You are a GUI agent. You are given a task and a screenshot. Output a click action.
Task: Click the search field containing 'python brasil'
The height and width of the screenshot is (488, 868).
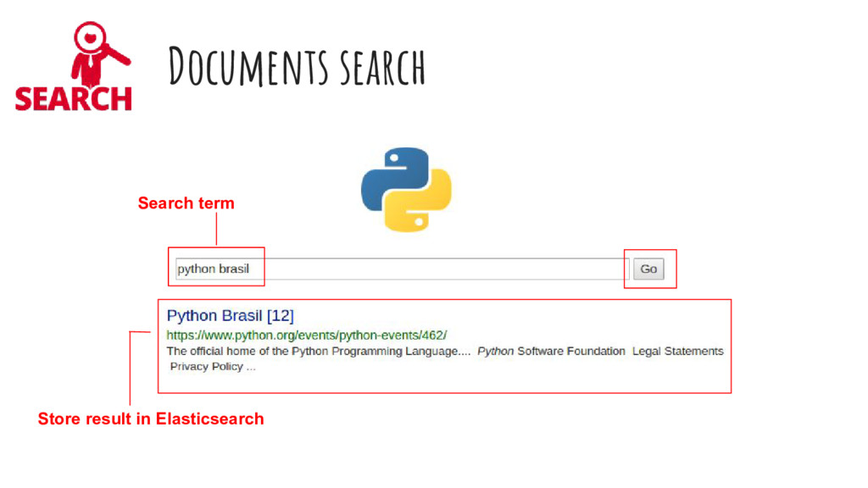click(403, 269)
